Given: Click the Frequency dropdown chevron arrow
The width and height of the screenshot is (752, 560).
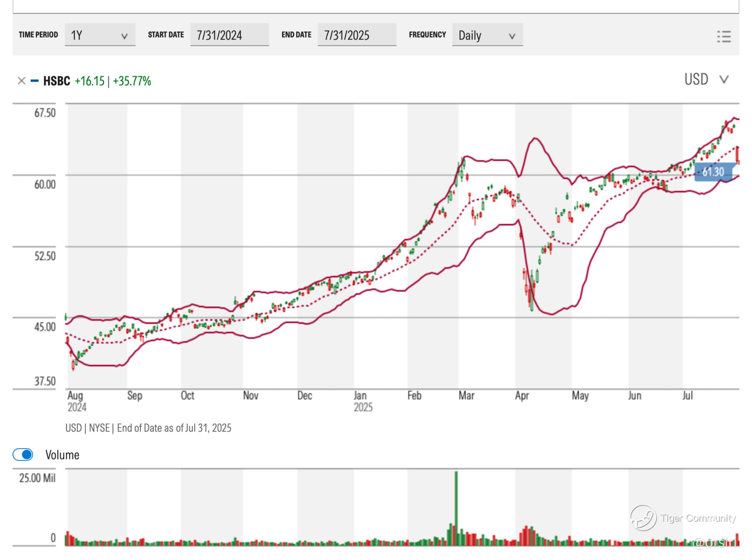Looking at the screenshot, I should [512, 36].
